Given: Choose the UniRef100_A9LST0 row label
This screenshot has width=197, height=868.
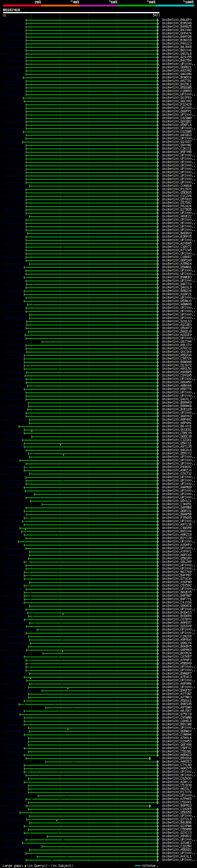Looking at the screenshot, I should [176, 345].
